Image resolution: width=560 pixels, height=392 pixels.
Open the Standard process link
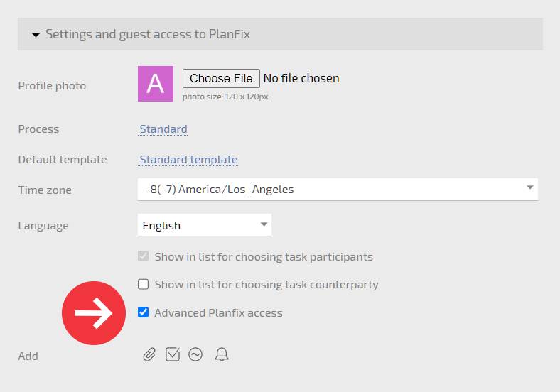(x=163, y=129)
